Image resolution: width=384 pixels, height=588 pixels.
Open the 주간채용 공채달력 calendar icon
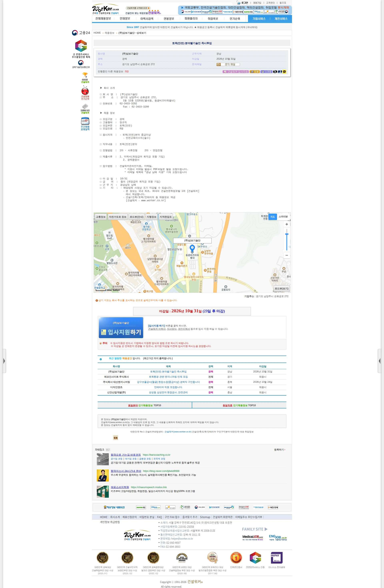coord(85,124)
